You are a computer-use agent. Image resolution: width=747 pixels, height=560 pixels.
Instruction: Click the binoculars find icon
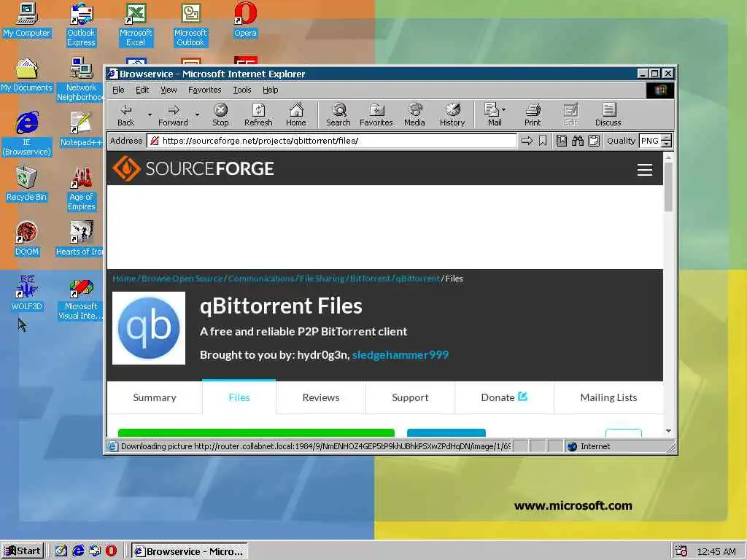[x=578, y=141]
